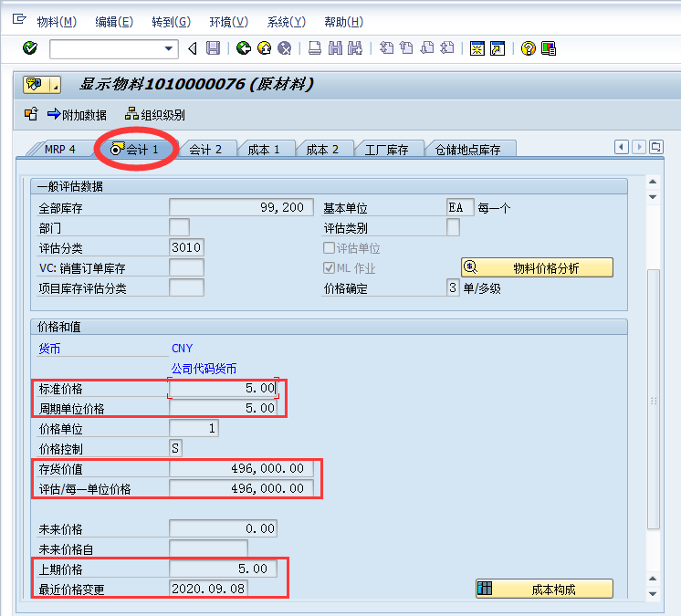Toggle ML 作业 checkbox
681x616 pixels.
pyautogui.click(x=329, y=267)
